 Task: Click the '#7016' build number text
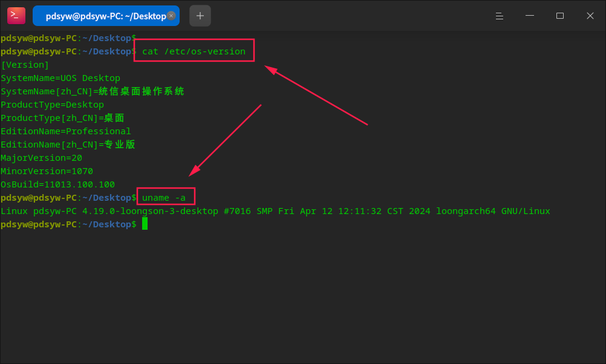[237, 212]
